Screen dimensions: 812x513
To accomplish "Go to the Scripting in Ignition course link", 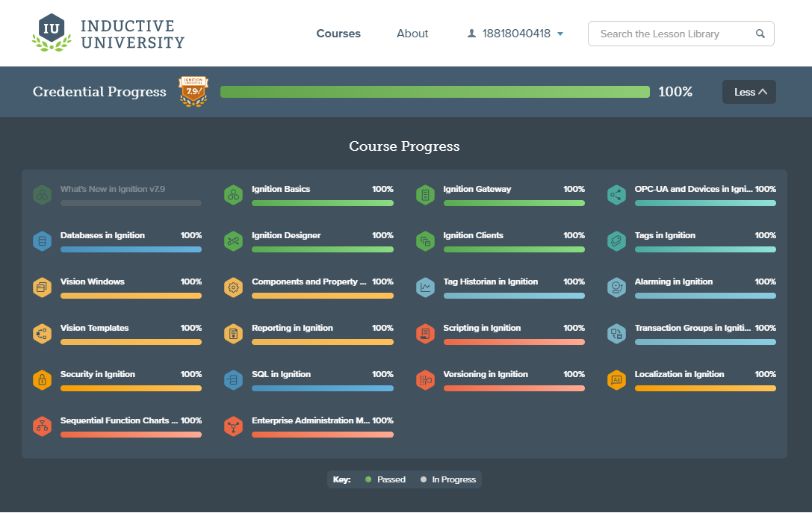I will pyautogui.click(x=482, y=328).
